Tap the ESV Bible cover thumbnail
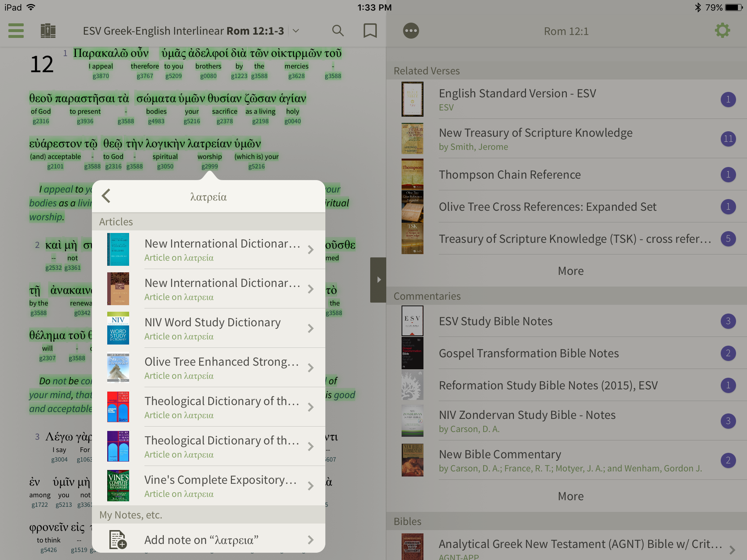Screen dimensions: 747x560 pos(413,99)
